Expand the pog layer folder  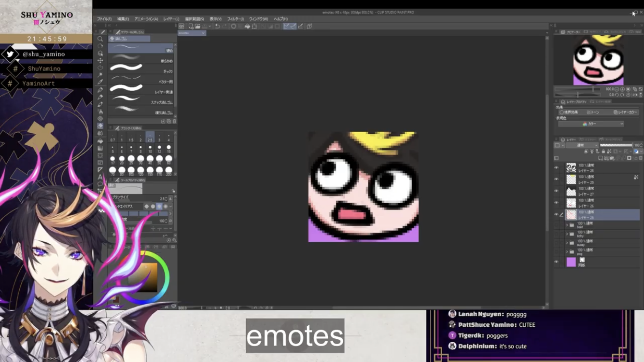(x=567, y=251)
